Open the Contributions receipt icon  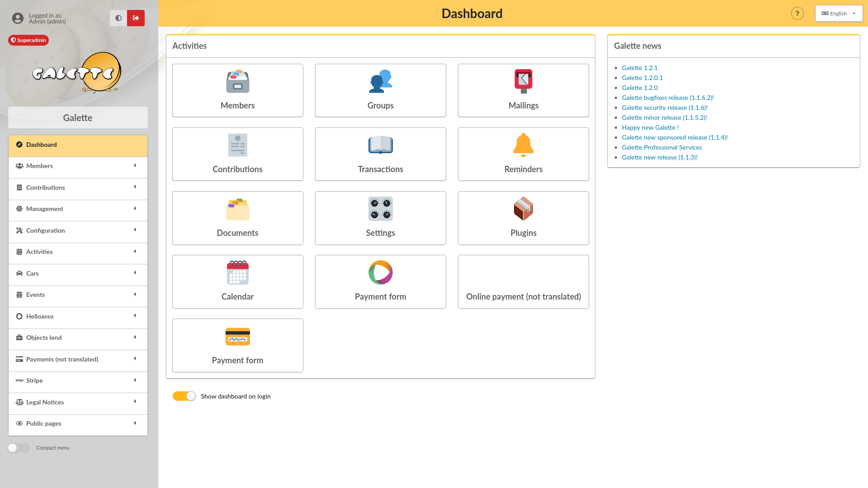pyautogui.click(x=238, y=145)
